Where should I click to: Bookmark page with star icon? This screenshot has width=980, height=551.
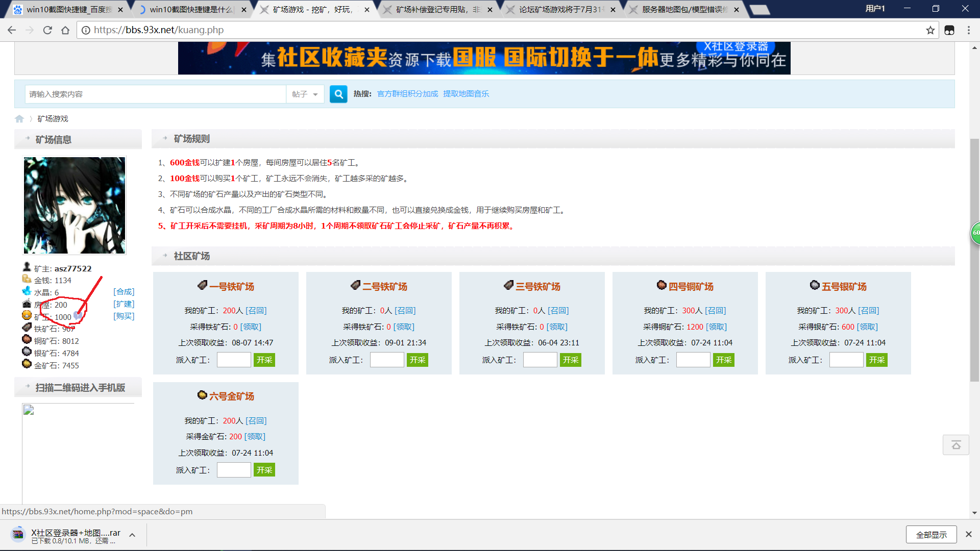click(x=930, y=30)
